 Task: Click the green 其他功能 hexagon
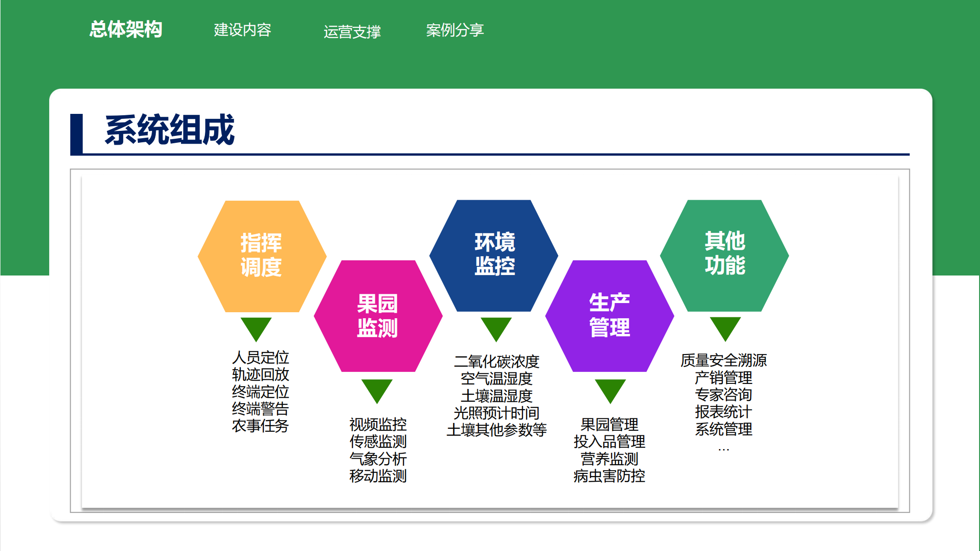tap(725, 255)
